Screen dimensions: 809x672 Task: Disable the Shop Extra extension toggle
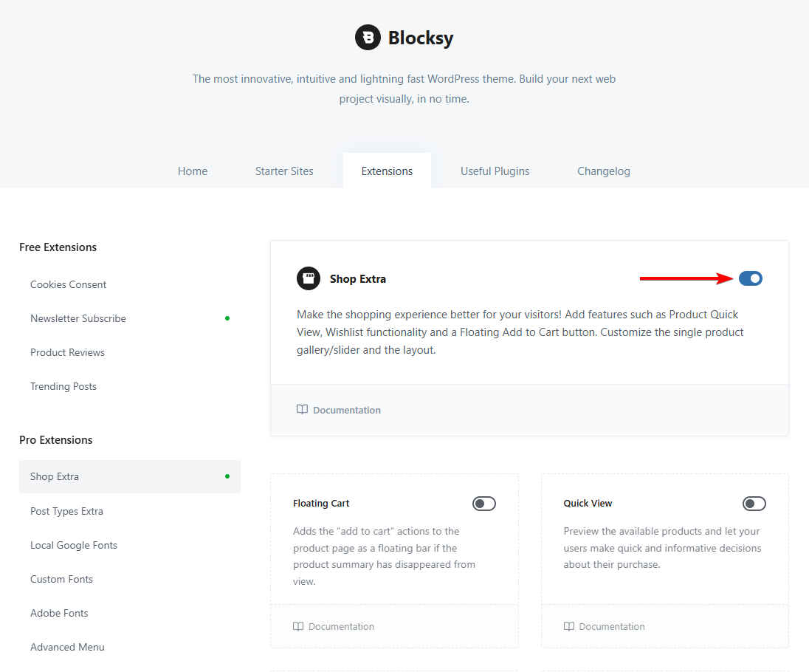750,278
